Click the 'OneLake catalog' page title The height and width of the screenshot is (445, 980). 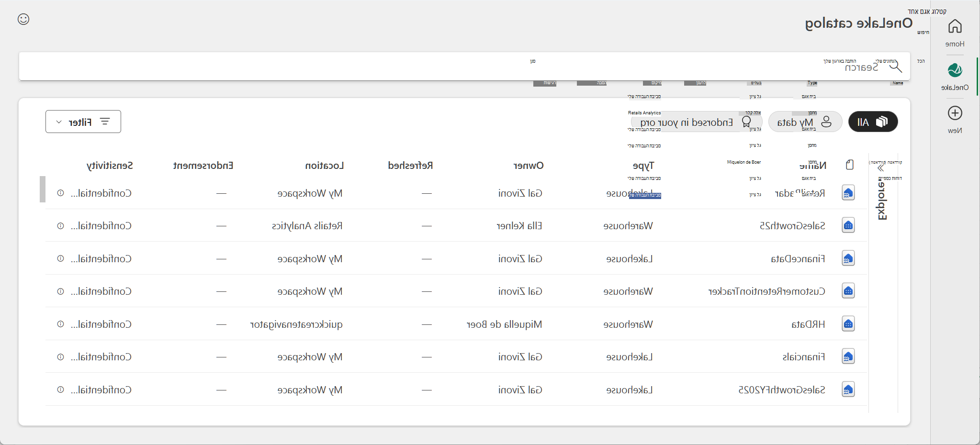(x=859, y=23)
